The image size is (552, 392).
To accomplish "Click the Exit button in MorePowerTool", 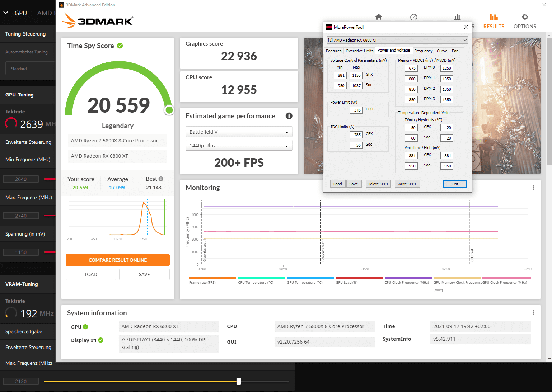I will [x=455, y=184].
